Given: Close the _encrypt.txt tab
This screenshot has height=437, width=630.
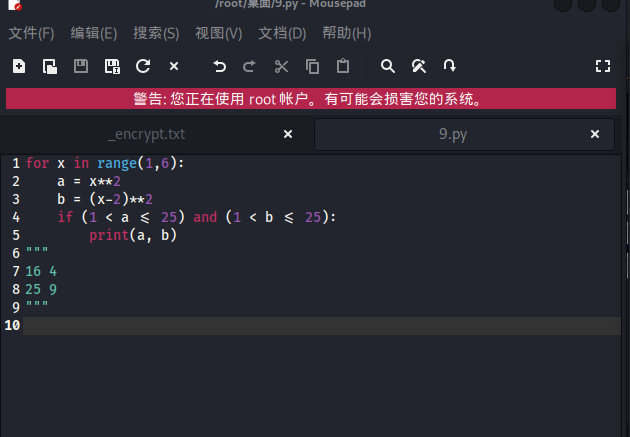Looking at the screenshot, I should coord(288,134).
